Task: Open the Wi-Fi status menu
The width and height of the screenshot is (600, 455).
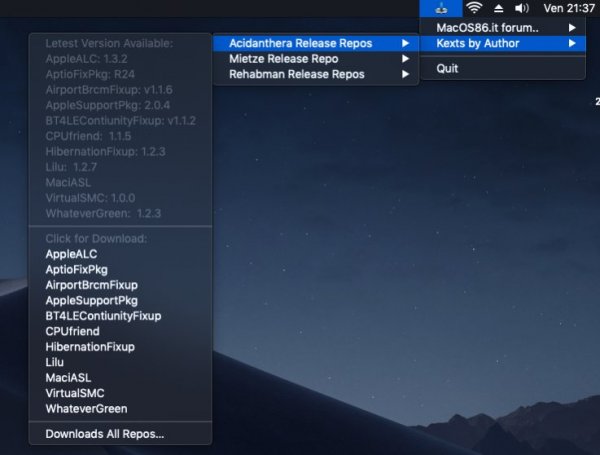Action: [473, 8]
